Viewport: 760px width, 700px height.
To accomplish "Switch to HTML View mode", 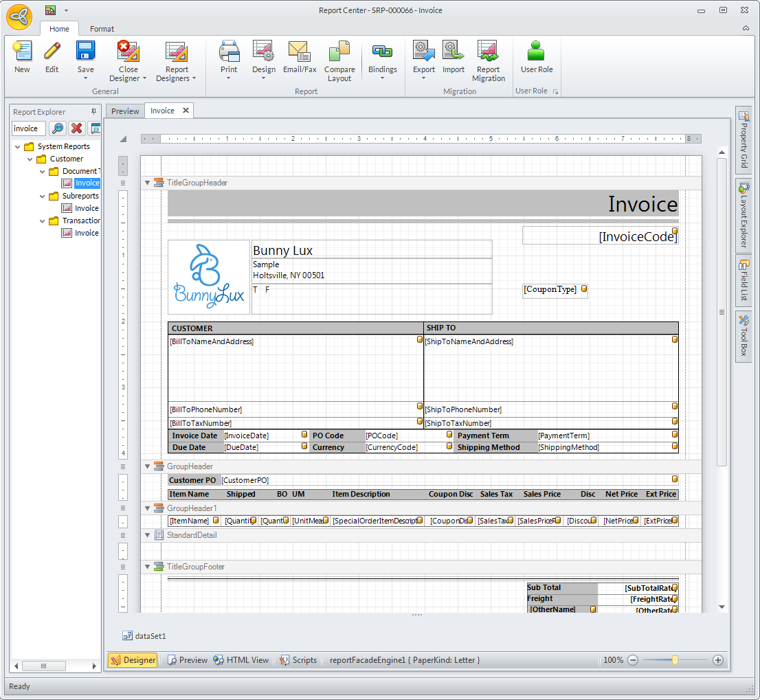I will point(241,660).
